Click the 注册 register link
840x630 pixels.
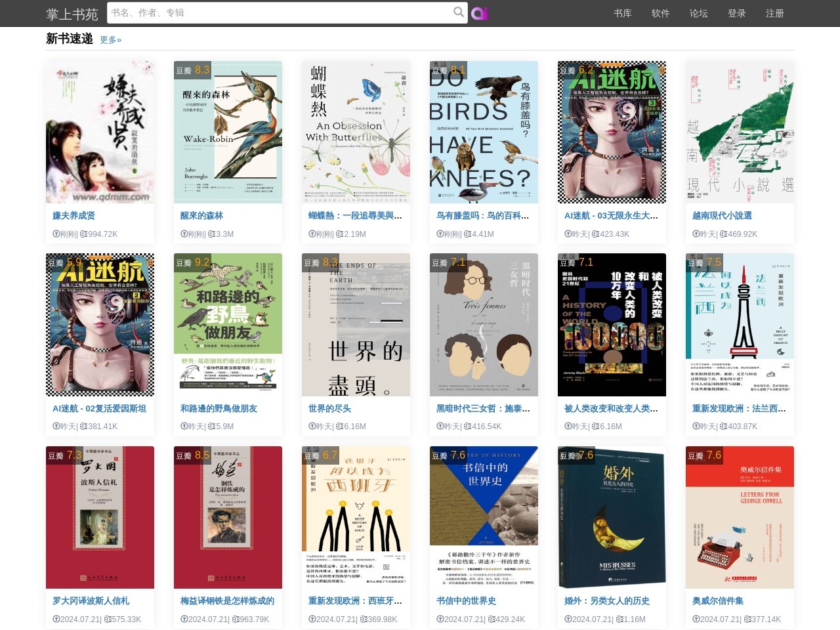pos(774,13)
